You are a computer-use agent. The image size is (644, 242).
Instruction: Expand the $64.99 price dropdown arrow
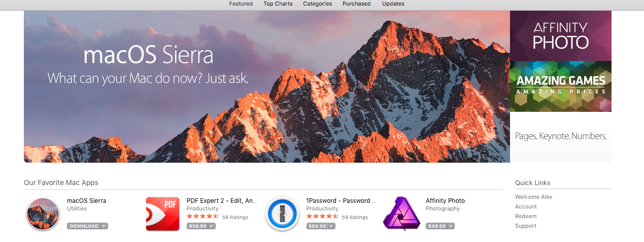pyautogui.click(x=331, y=226)
